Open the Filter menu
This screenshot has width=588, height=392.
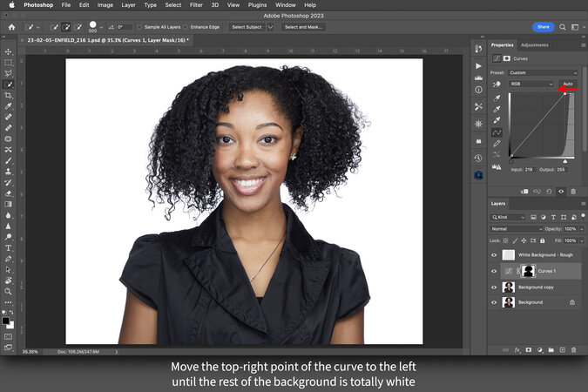pos(198,5)
